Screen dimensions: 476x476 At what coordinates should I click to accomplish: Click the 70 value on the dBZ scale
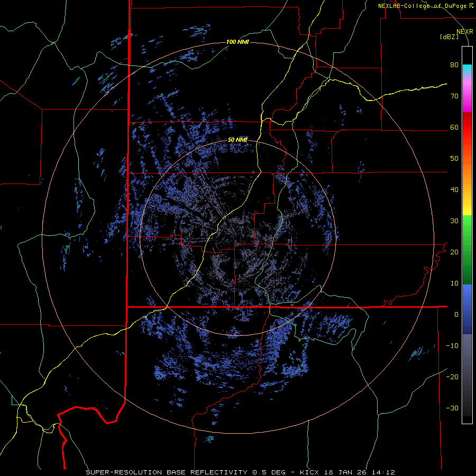coord(454,96)
